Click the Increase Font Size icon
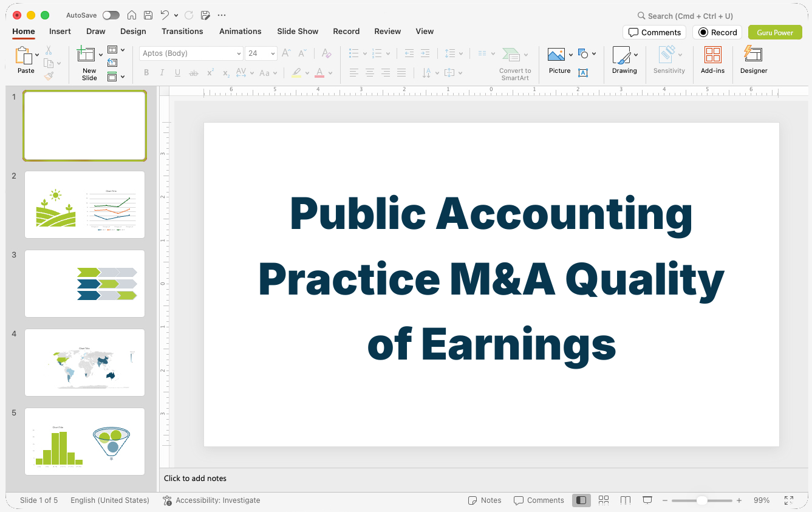The width and height of the screenshot is (812, 512). 287,53
